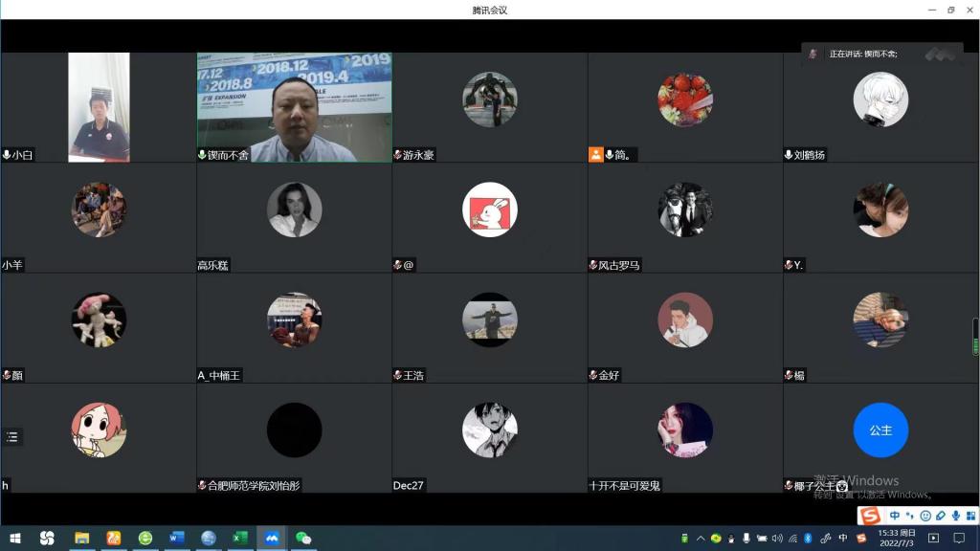
Task: Click the speaking indicator banner for 锲而不舍
Action: tap(880, 55)
